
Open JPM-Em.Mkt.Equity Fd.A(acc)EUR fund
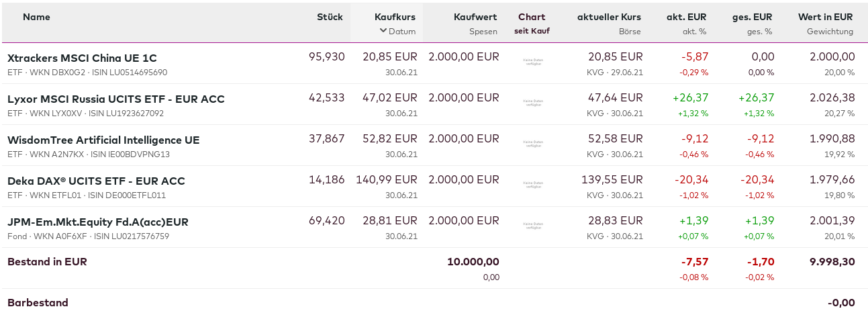point(97,222)
